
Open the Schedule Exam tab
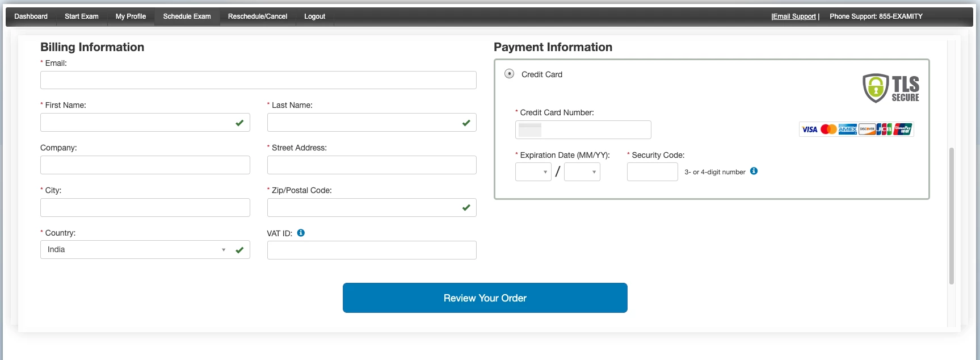[x=187, y=16]
